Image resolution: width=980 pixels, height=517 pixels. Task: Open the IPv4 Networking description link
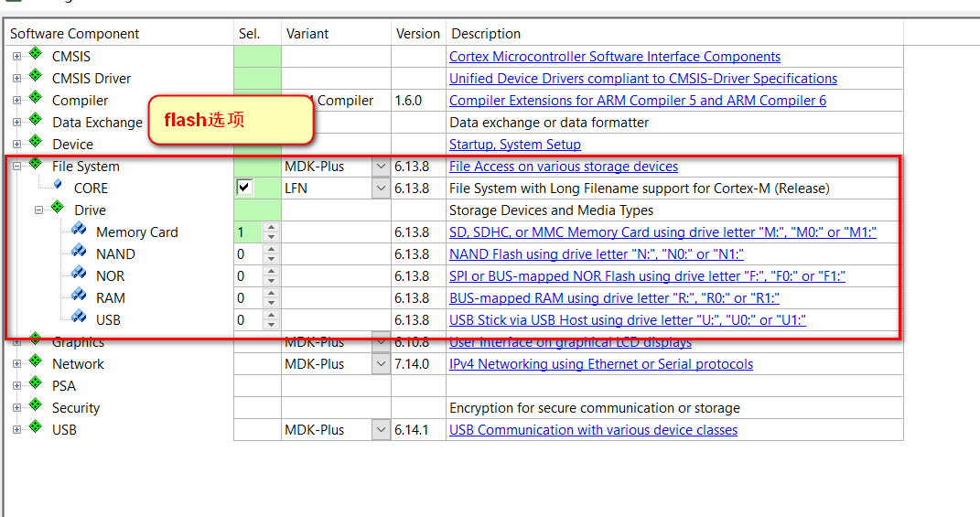tap(601, 364)
